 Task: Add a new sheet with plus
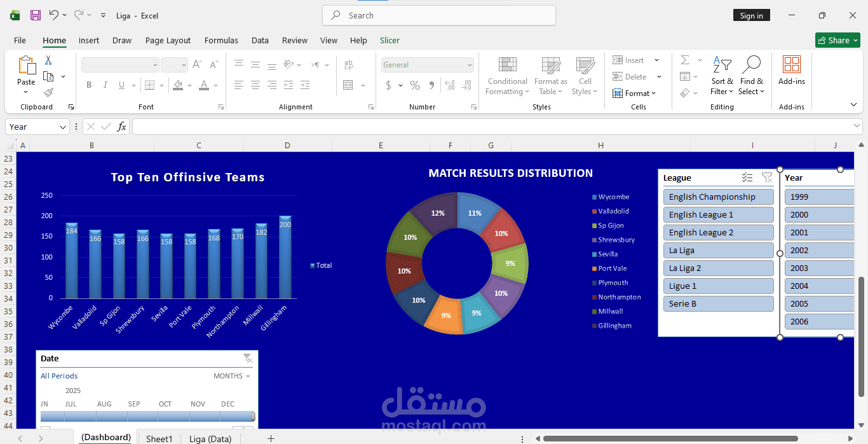click(x=271, y=438)
